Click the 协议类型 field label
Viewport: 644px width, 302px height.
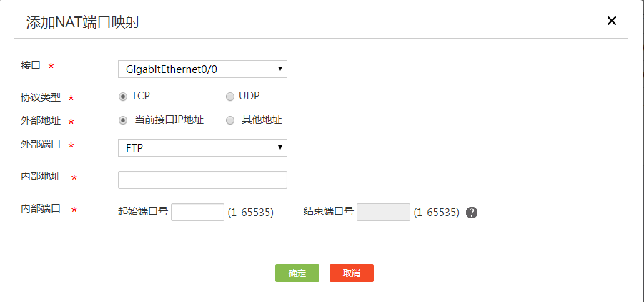click(41, 97)
